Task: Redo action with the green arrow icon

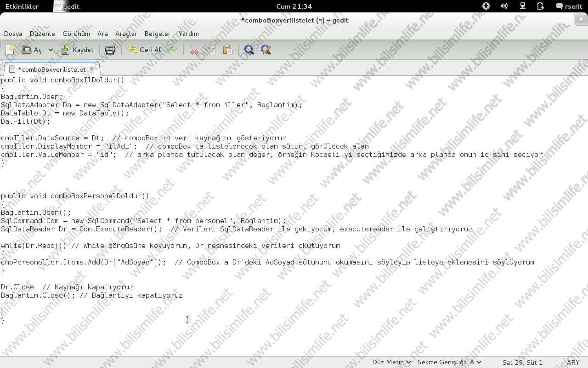Action: point(172,50)
